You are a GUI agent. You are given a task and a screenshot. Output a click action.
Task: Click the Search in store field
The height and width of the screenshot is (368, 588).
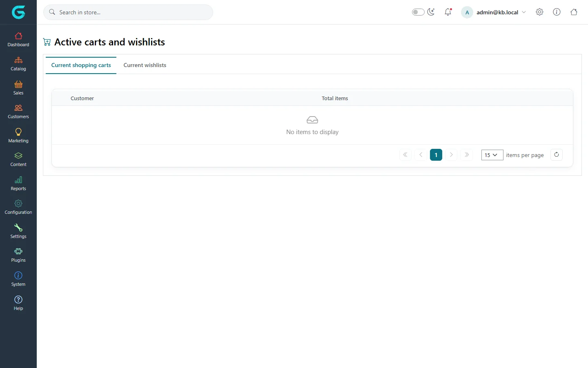(128, 12)
